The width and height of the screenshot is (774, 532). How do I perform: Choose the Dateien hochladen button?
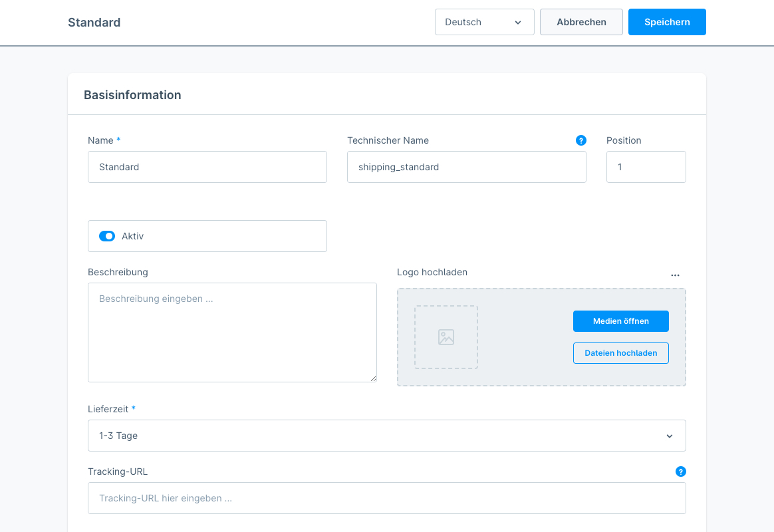point(620,353)
